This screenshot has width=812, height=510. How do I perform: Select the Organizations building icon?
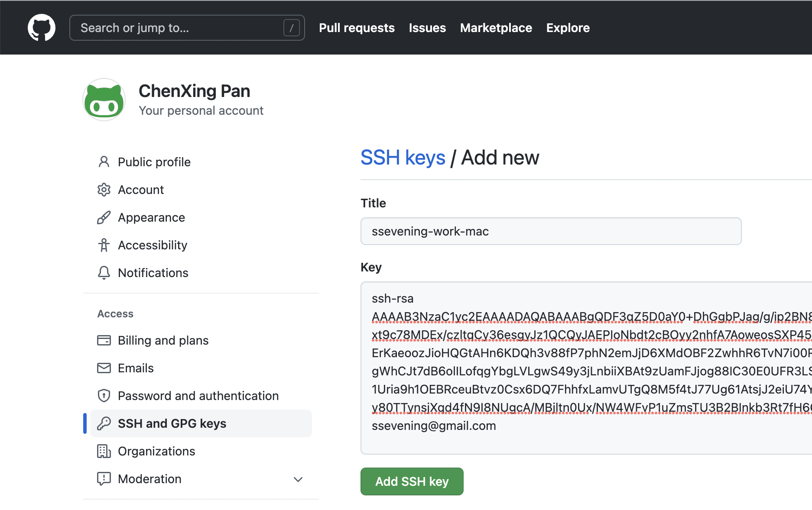pyautogui.click(x=104, y=451)
